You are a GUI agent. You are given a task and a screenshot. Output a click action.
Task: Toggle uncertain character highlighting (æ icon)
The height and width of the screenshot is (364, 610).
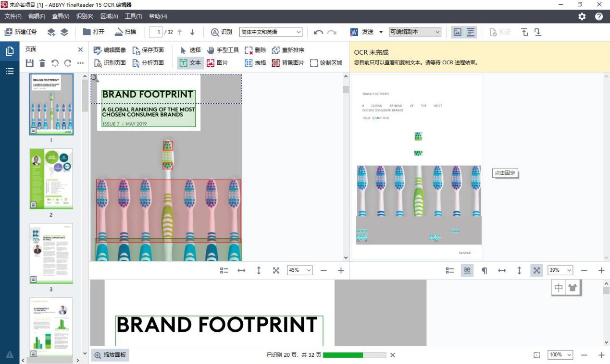466,270
